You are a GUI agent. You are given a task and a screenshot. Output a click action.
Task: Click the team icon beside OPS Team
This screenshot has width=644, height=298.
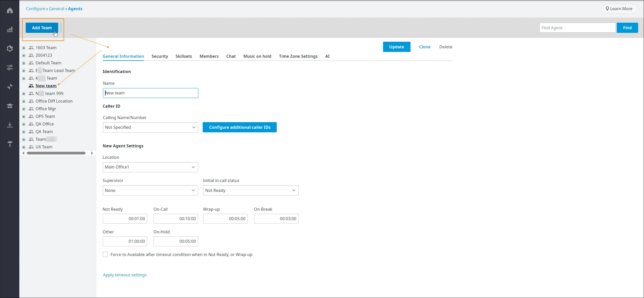coord(31,116)
